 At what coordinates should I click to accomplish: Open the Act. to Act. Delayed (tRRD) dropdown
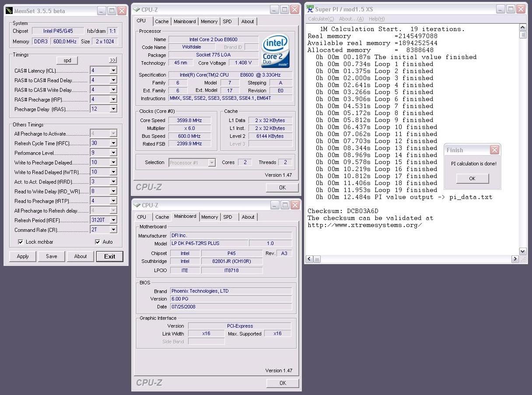pos(113,182)
